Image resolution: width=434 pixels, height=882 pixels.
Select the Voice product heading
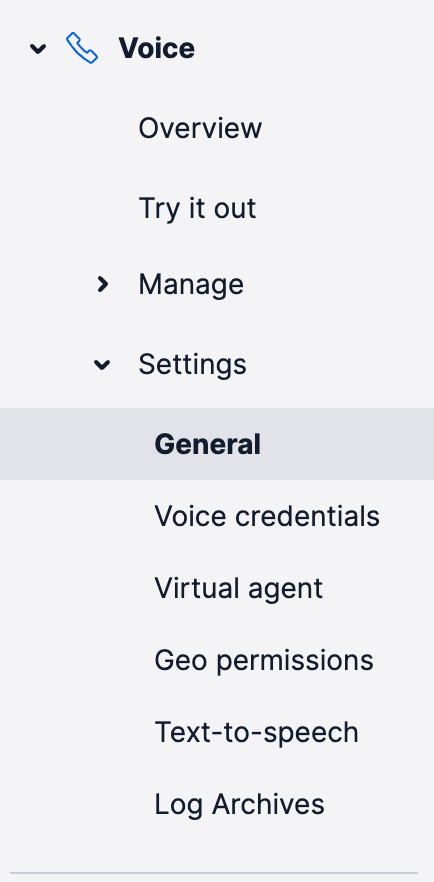[156, 48]
